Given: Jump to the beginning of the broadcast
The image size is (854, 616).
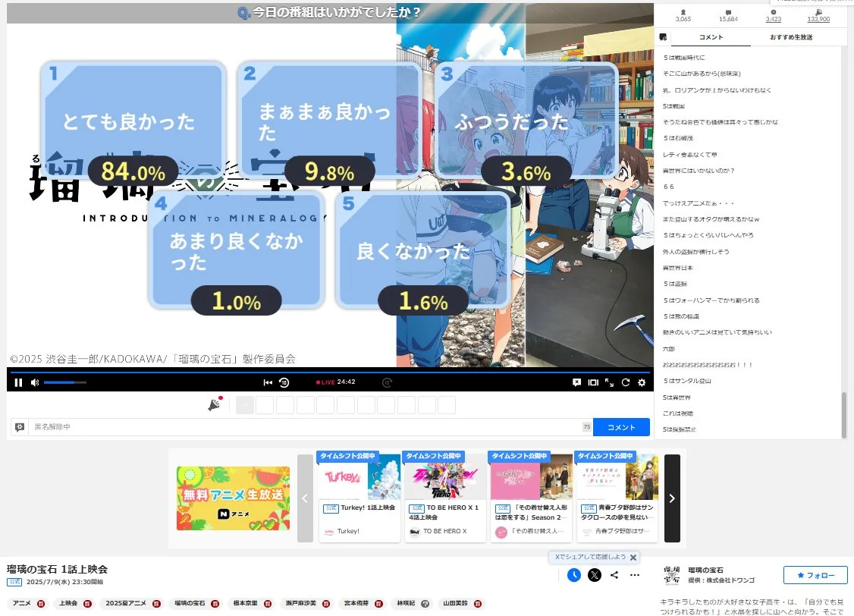Looking at the screenshot, I should [268, 382].
